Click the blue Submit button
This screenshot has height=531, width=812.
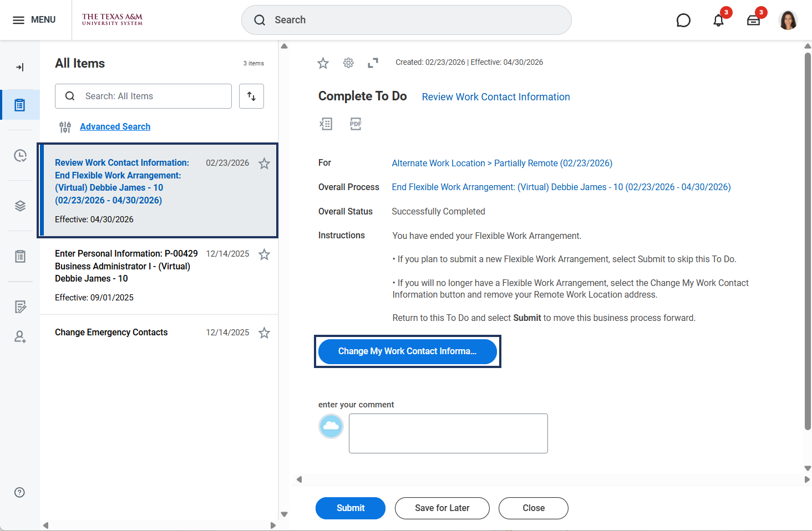[350, 508]
